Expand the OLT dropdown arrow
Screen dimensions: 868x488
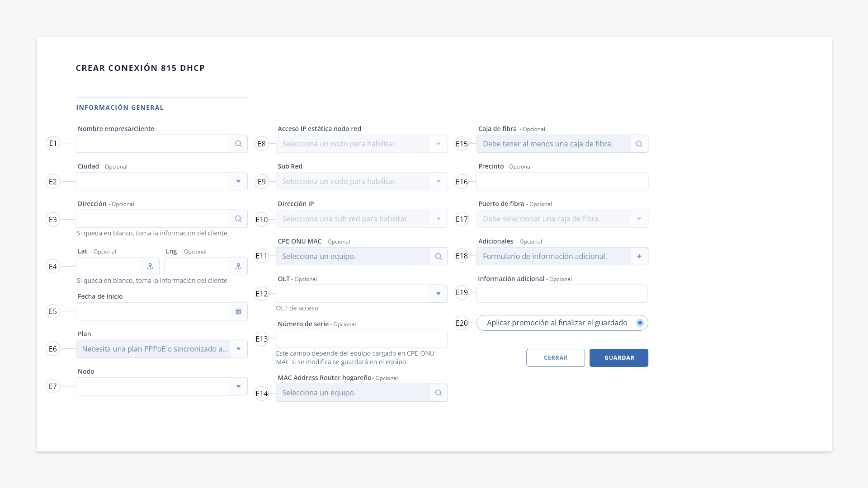438,294
